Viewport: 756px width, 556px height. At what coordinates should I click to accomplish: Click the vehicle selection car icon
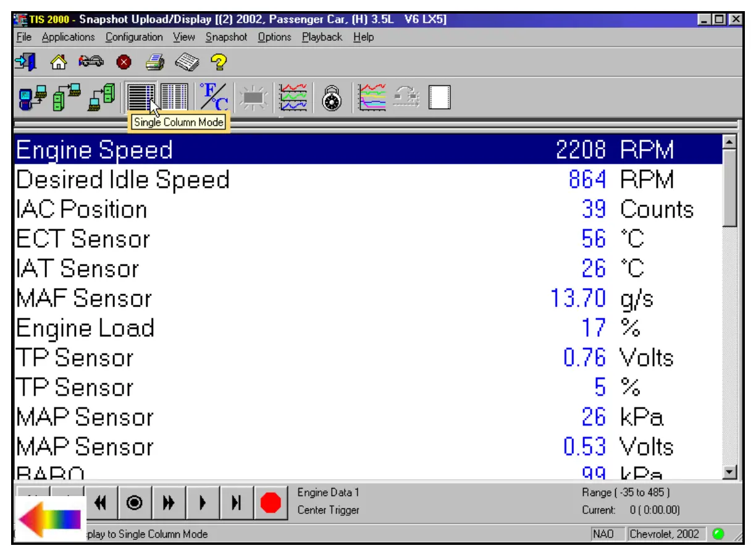pyautogui.click(x=90, y=62)
